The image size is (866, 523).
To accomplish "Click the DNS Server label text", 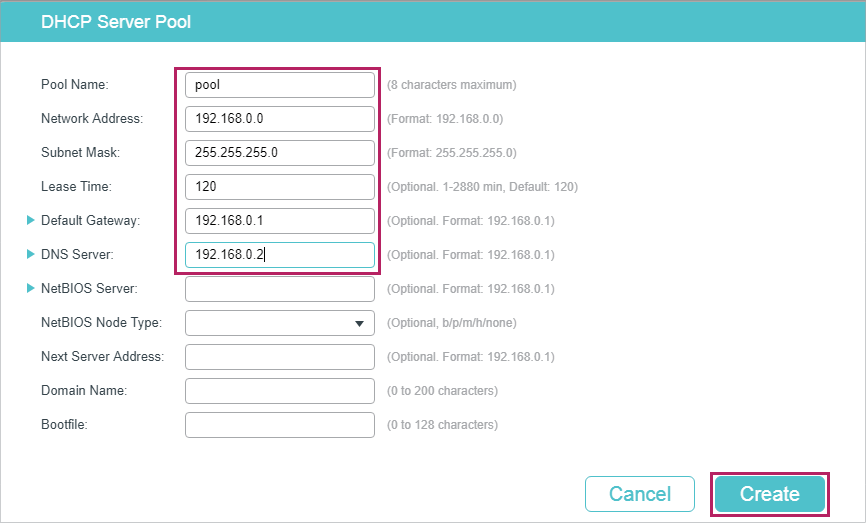I will click(77, 254).
